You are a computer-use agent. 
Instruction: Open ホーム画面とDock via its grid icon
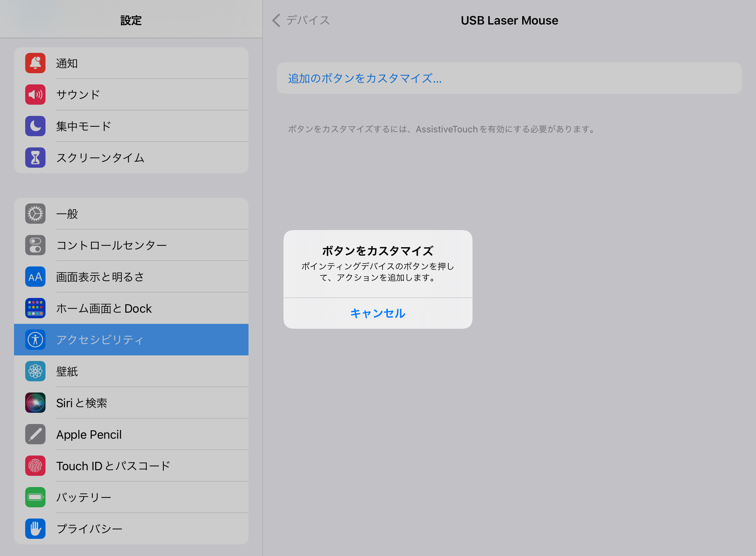(35, 308)
